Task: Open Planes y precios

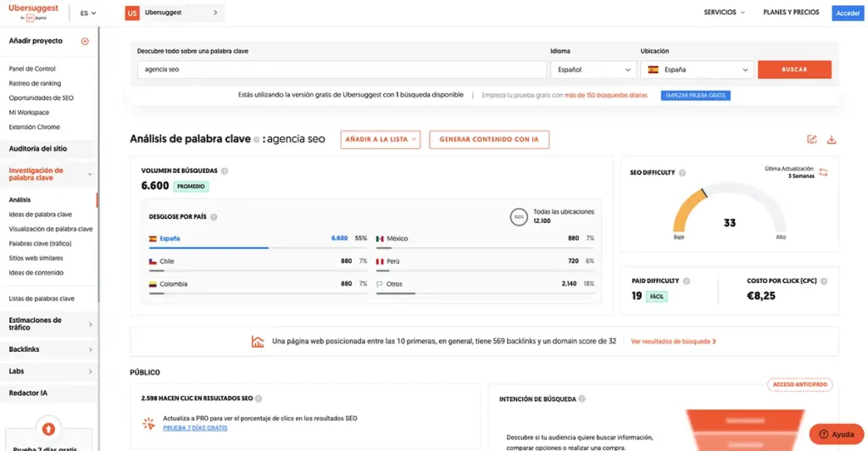Action: click(791, 12)
